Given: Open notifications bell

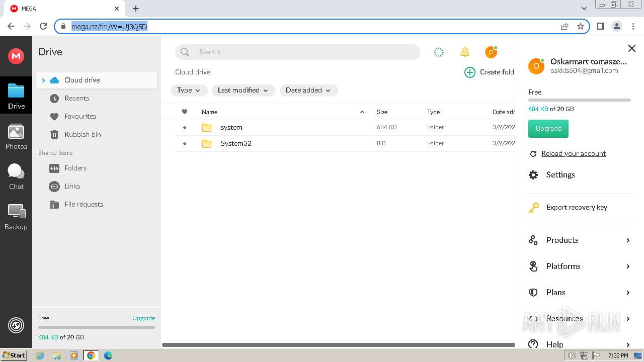Looking at the screenshot, I should pyautogui.click(x=465, y=52).
